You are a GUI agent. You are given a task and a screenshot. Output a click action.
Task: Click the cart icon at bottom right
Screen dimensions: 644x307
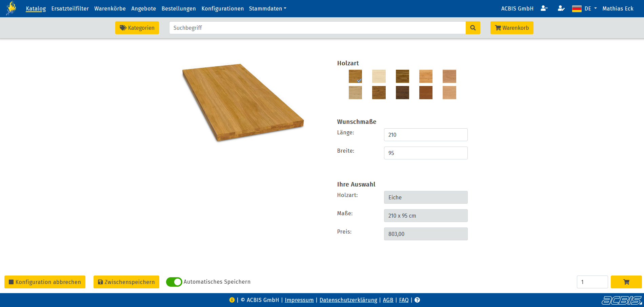626,282
